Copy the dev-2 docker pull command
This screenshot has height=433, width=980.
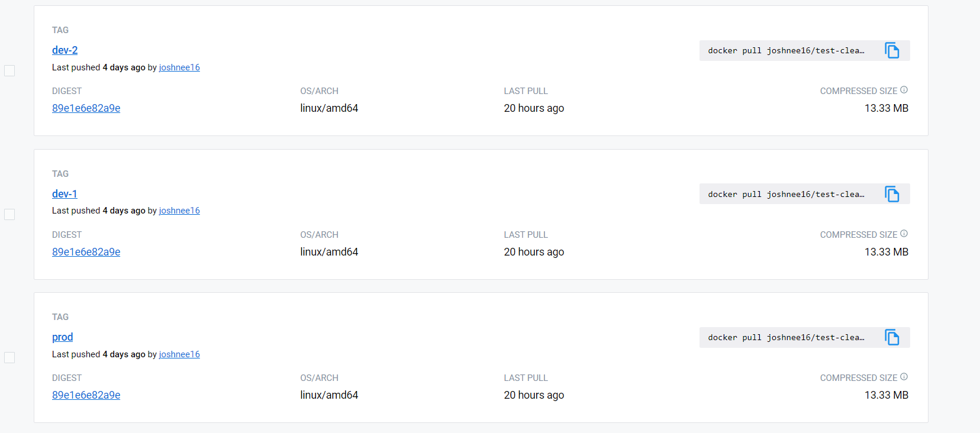coord(892,50)
